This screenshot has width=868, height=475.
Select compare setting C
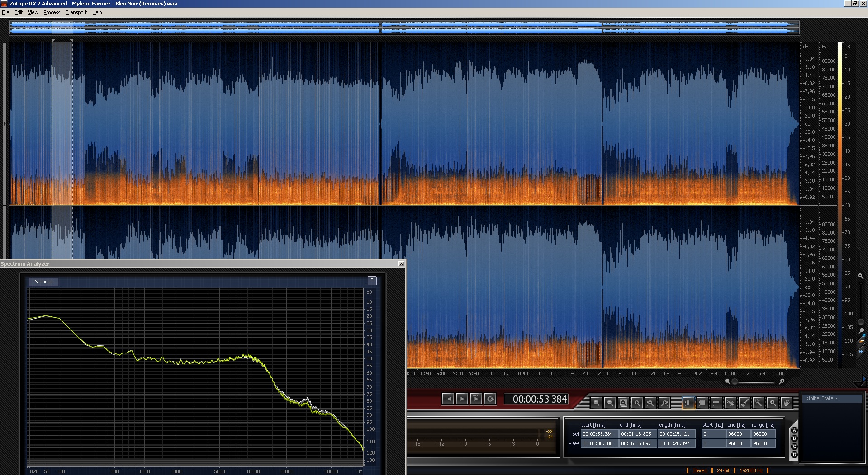pyautogui.click(x=794, y=447)
